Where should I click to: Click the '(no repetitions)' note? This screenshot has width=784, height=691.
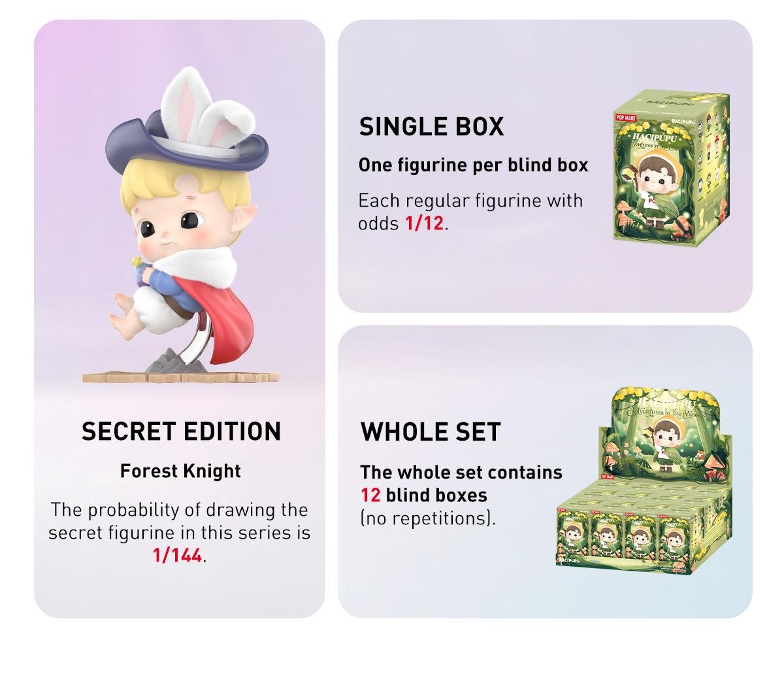(x=428, y=519)
